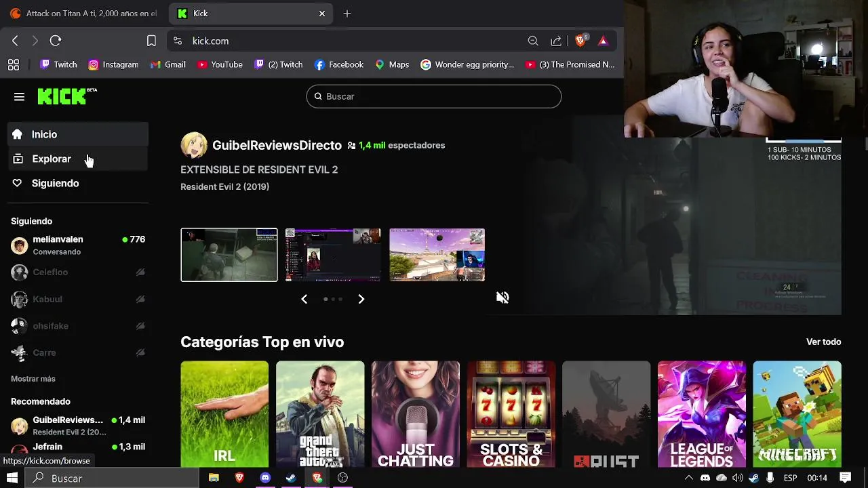Unmute the featured stream preview
This screenshot has width=868, height=488.
click(502, 298)
